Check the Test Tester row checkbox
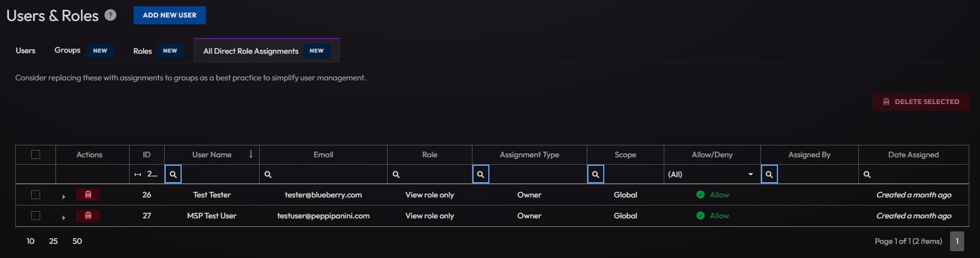 36,195
